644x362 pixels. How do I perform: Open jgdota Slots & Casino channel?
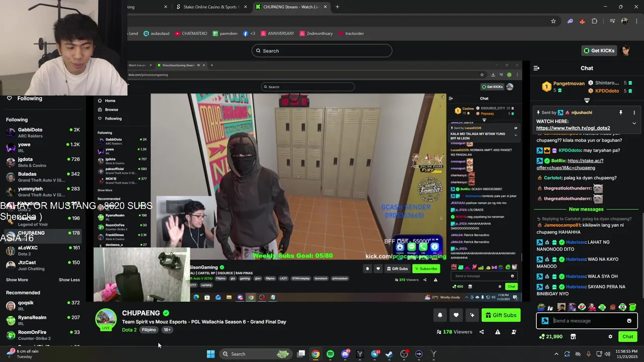click(43, 162)
